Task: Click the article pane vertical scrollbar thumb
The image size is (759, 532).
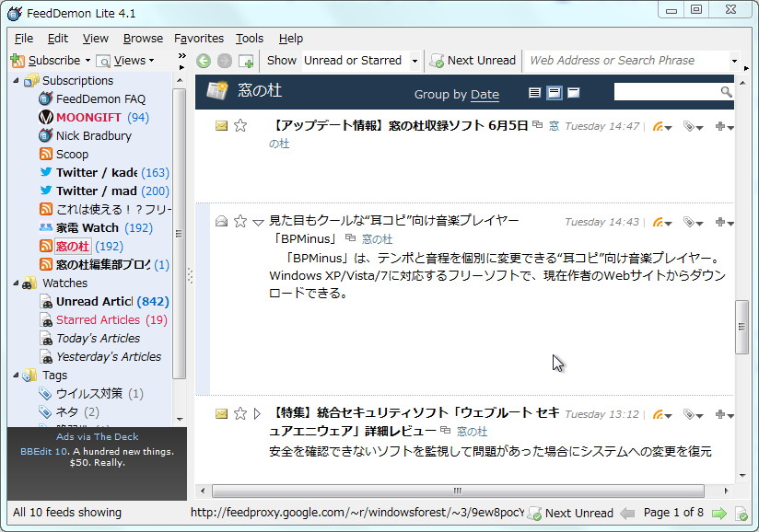Action: coord(741,328)
